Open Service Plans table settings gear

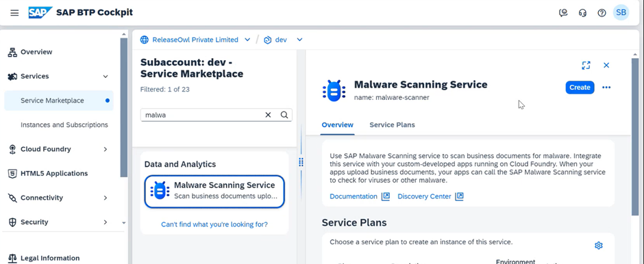tap(598, 246)
